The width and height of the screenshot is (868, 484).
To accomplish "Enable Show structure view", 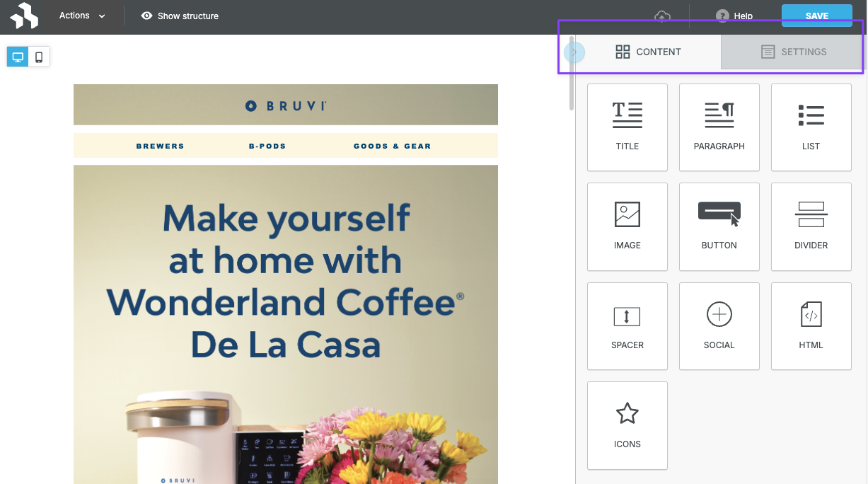I will (180, 16).
